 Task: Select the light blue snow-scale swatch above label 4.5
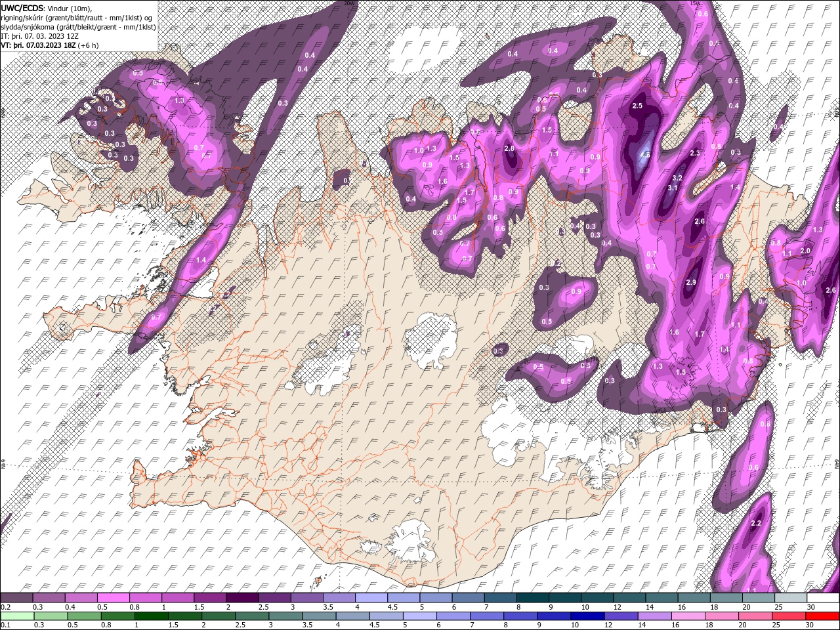[x=404, y=598]
